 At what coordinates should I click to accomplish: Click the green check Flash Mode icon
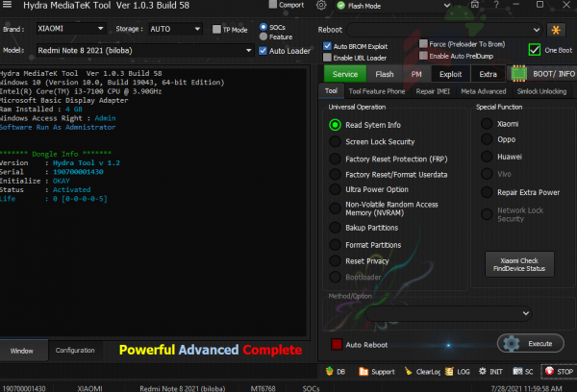341,6
